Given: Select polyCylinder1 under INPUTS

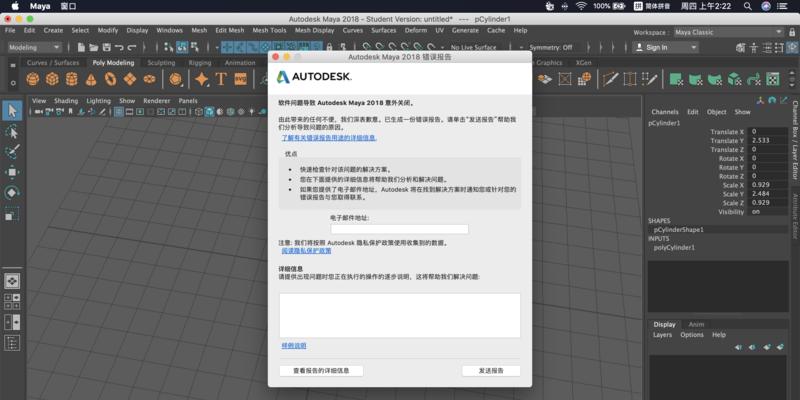Looking at the screenshot, I should (x=674, y=247).
